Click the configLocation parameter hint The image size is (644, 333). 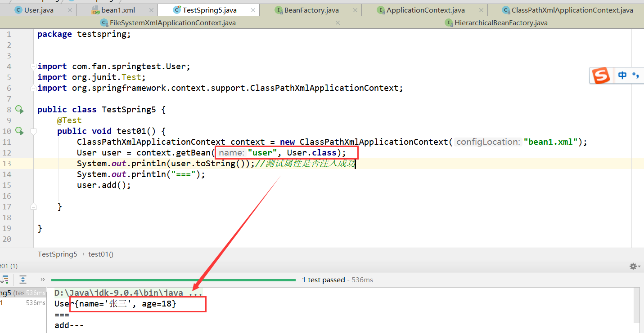click(x=488, y=142)
